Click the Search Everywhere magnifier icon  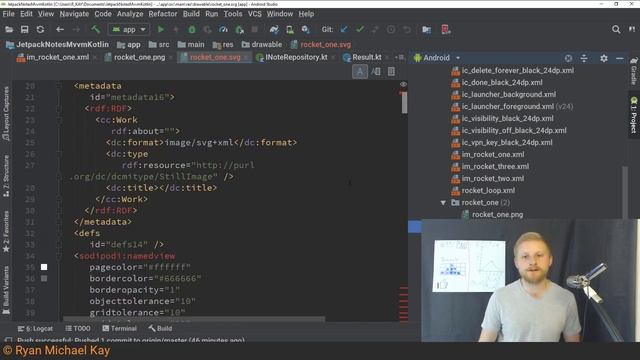point(616,29)
